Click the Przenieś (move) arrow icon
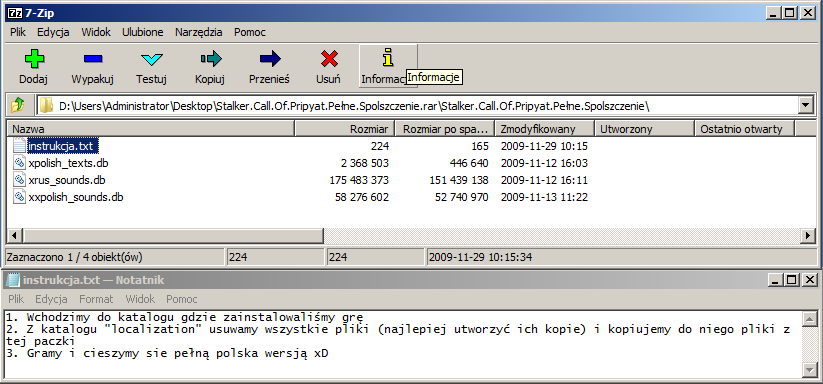This screenshot has width=823, height=384. pos(270,59)
